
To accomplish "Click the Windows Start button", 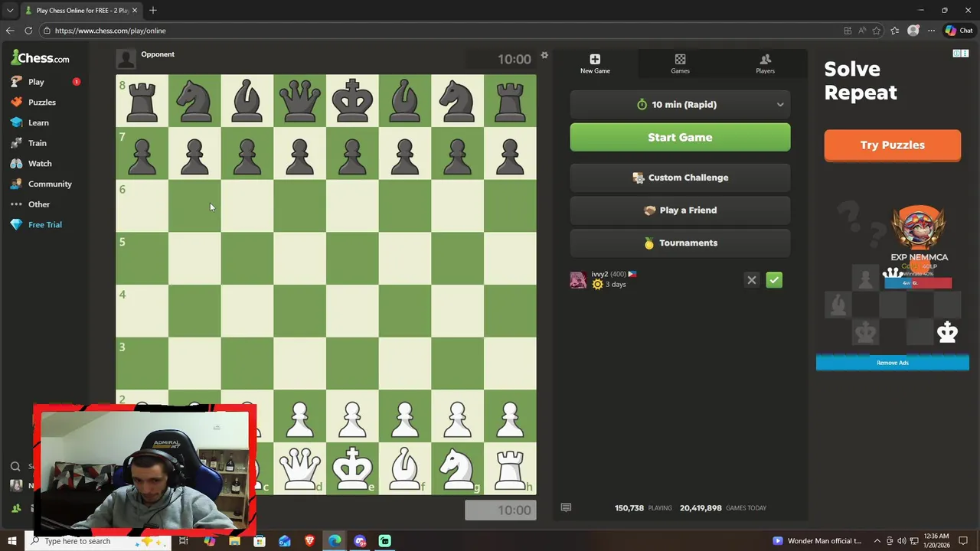I will click(x=12, y=541).
